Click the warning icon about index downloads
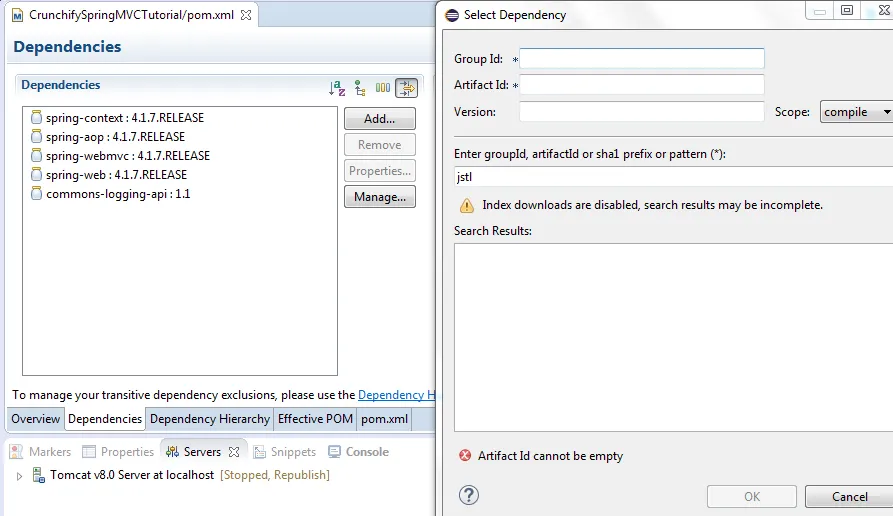 click(x=466, y=206)
